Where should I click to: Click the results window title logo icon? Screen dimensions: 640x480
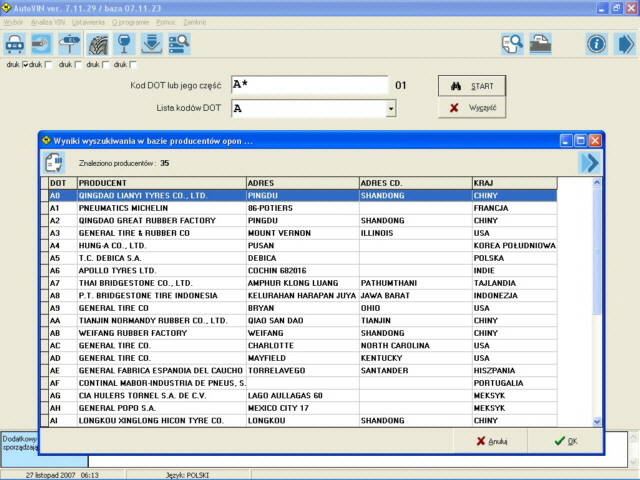click(47, 141)
